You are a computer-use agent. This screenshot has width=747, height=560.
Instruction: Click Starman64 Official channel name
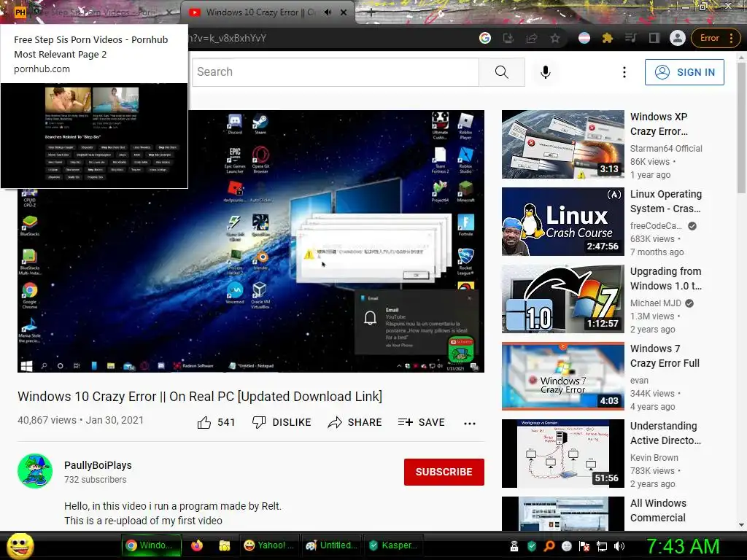[666, 149]
